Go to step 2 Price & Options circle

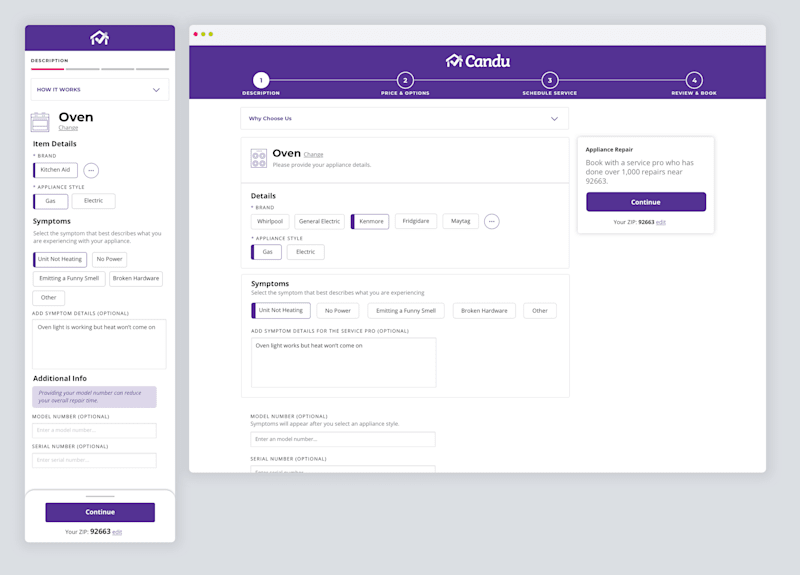click(x=405, y=80)
